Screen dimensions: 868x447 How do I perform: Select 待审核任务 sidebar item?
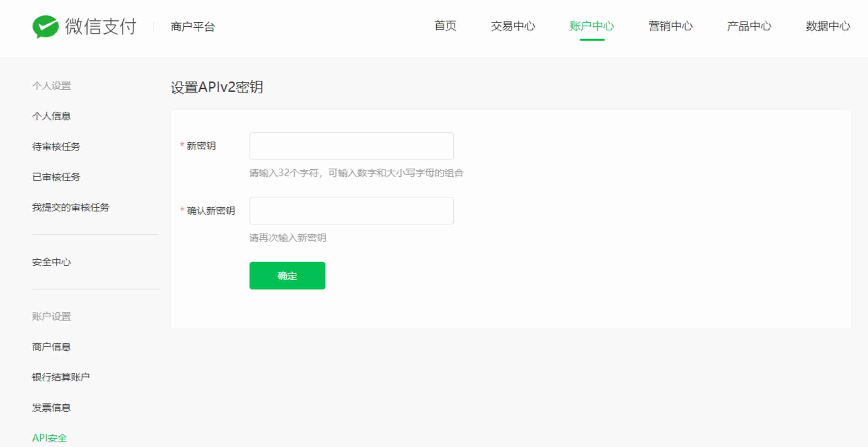pos(56,146)
